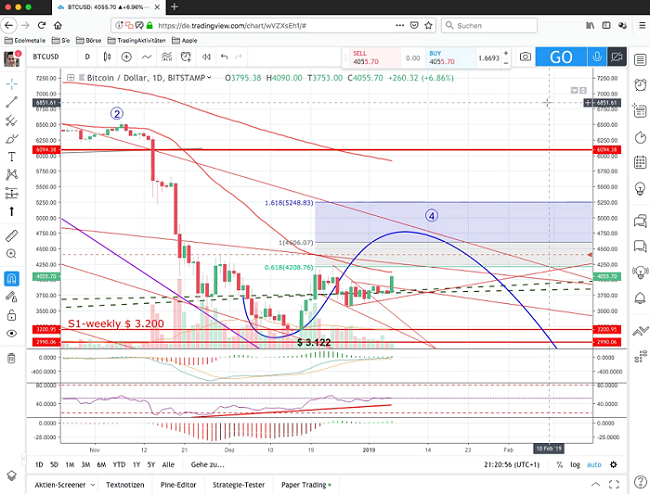
Task: Open the watchlist panel icon
Action: (x=640, y=60)
